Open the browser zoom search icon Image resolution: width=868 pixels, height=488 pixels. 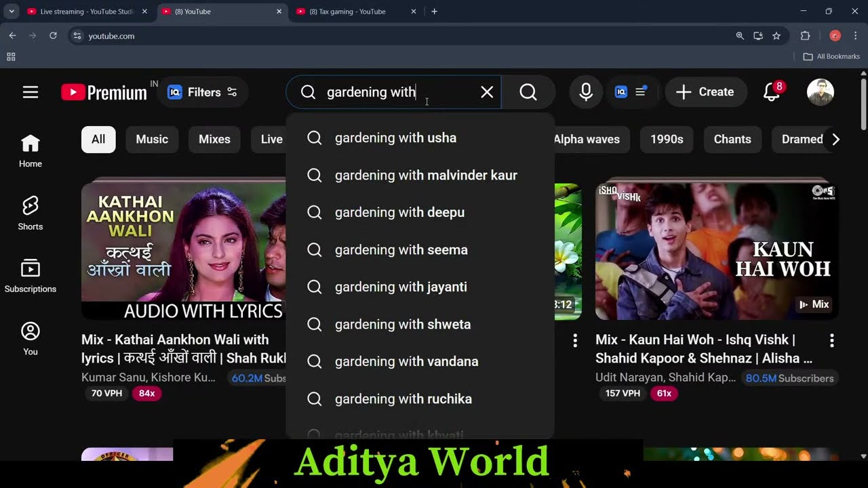click(740, 36)
